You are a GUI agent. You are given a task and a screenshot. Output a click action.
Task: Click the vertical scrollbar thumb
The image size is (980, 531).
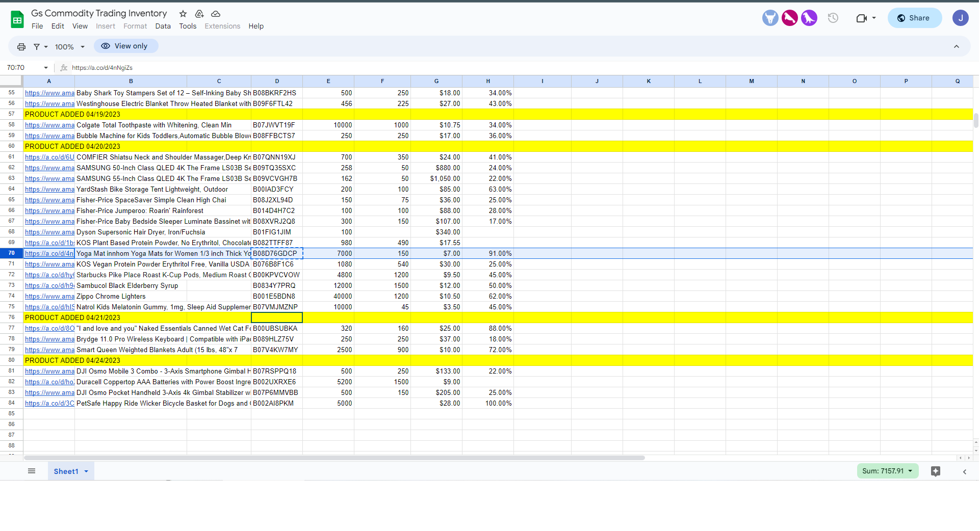(976, 121)
